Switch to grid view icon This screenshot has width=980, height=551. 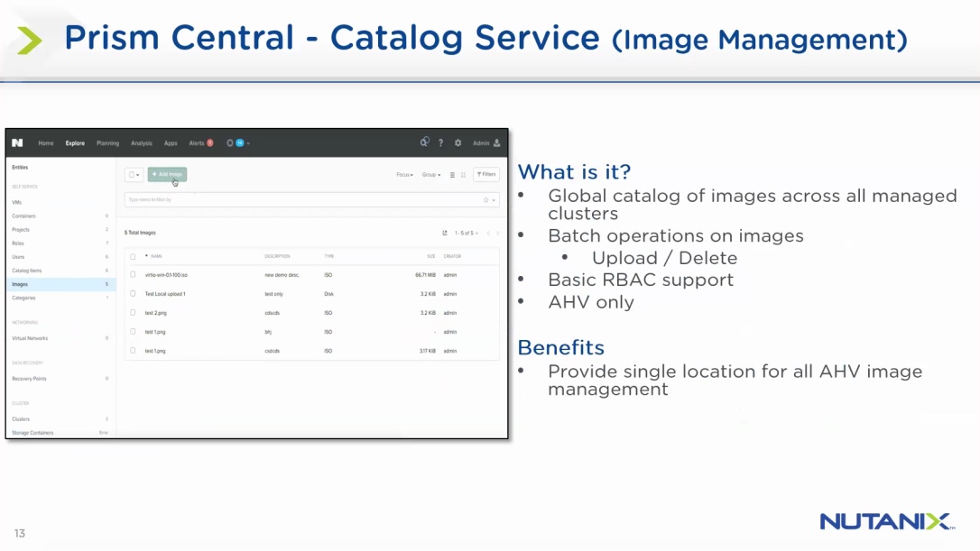point(463,175)
